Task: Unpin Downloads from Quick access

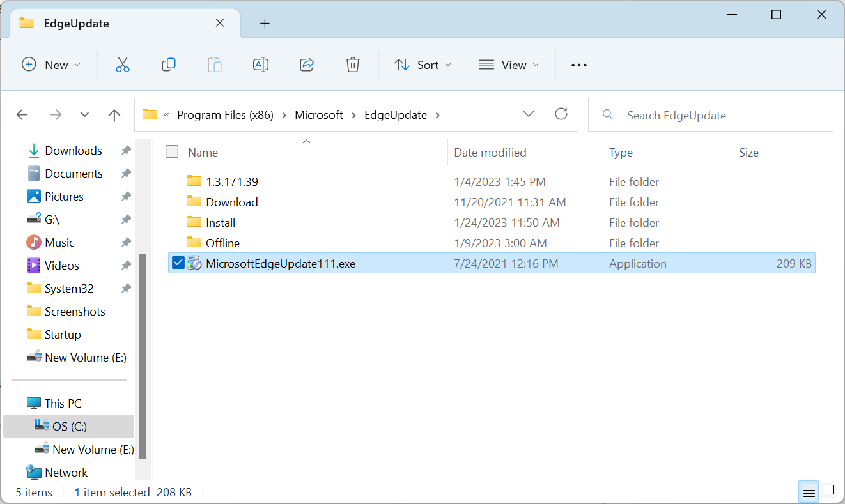Action: point(126,151)
